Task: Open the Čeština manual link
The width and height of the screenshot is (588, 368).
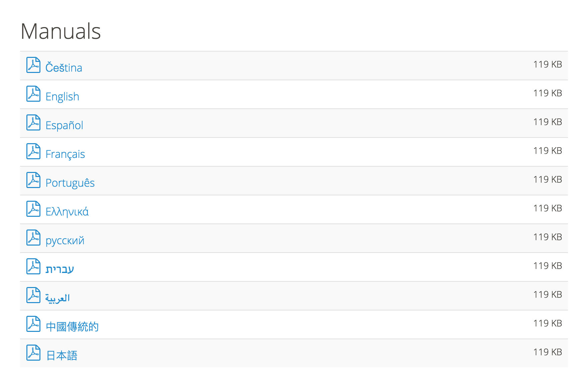Action: pyautogui.click(x=64, y=68)
